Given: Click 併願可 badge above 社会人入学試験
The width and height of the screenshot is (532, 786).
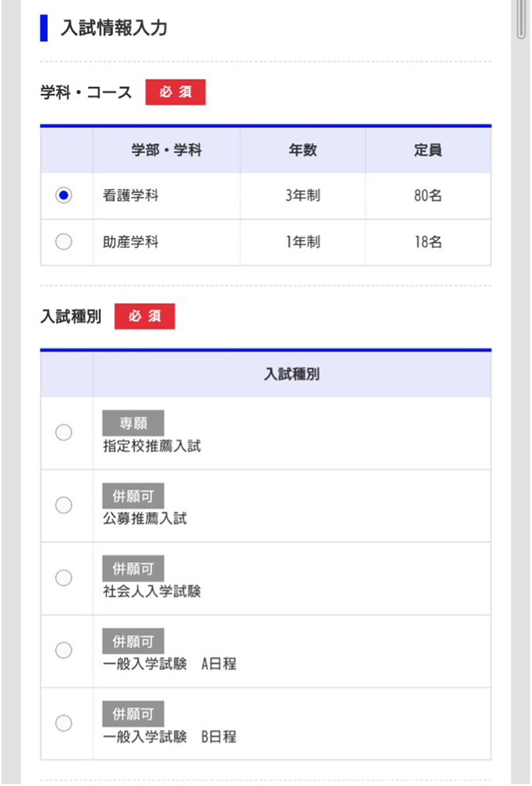Looking at the screenshot, I should tap(133, 568).
